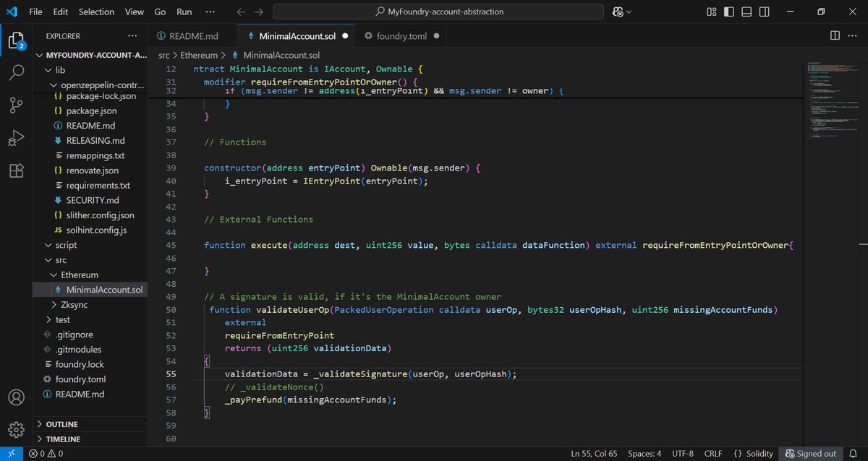This screenshot has width=868, height=461.
Task: Open editor More Actions ellipsis
Action: pyautogui.click(x=852, y=35)
